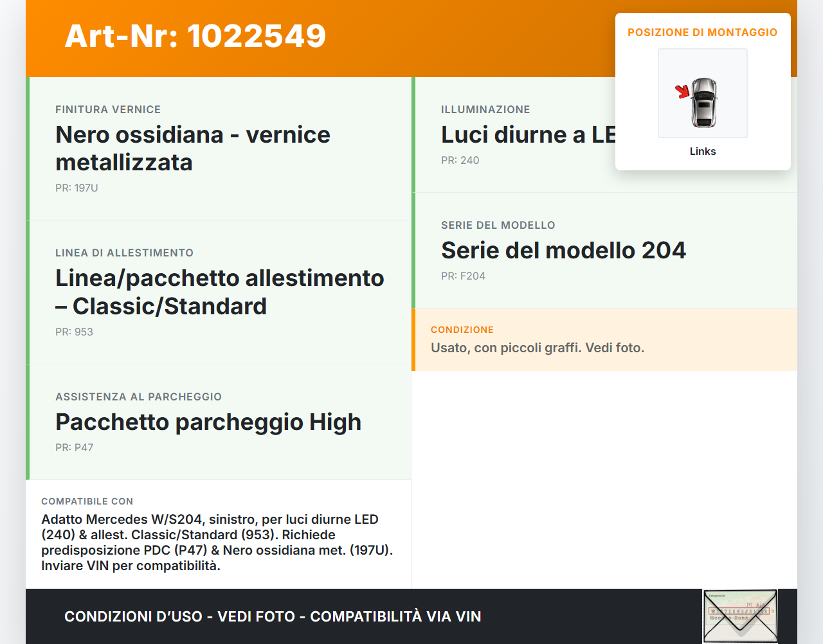Select the Usato, con piccoli graffi text
823x644 pixels.
click(538, 348)
